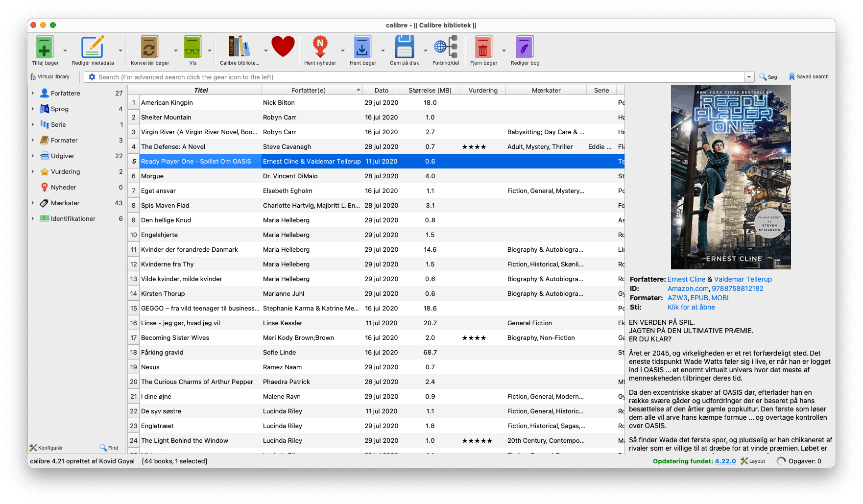Expand the Sprog category
Viewport: 863px width, 504px height.
(x=33, y=109)
